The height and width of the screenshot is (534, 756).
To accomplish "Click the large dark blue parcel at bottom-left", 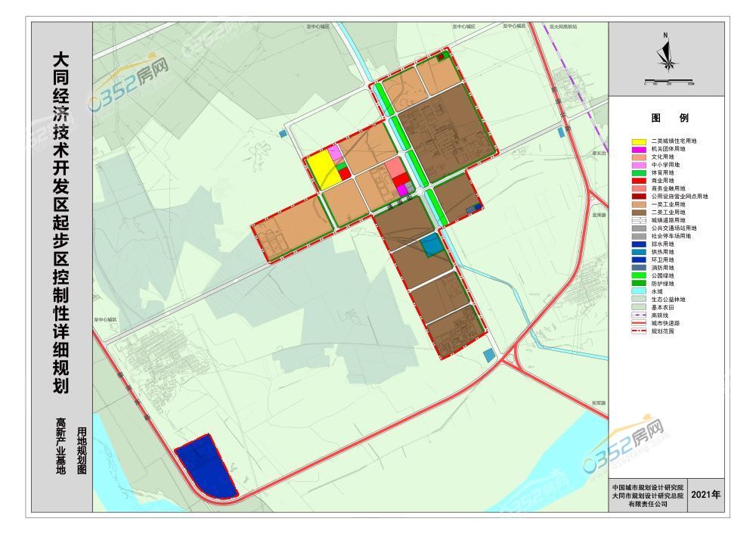I will (x=205, y=466).
